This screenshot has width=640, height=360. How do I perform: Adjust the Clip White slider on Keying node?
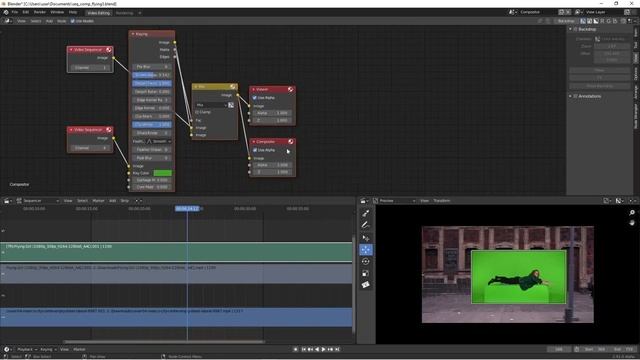pos(152,124)
